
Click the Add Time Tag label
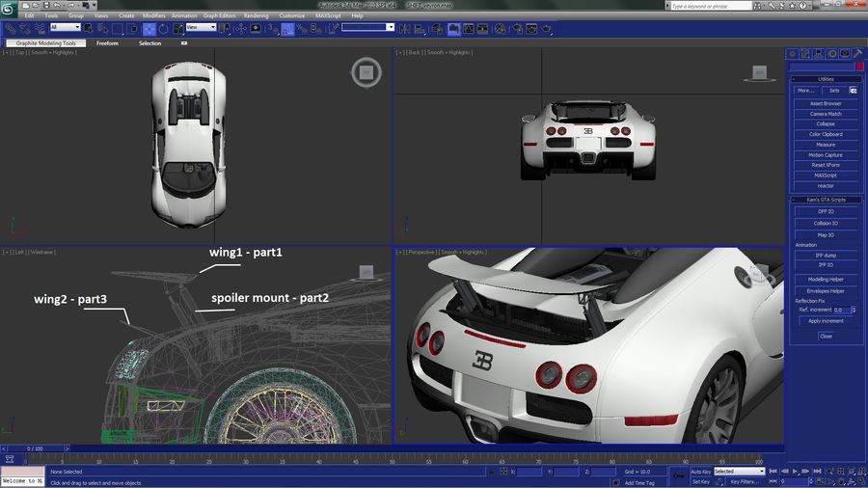[x=639, y=483]
